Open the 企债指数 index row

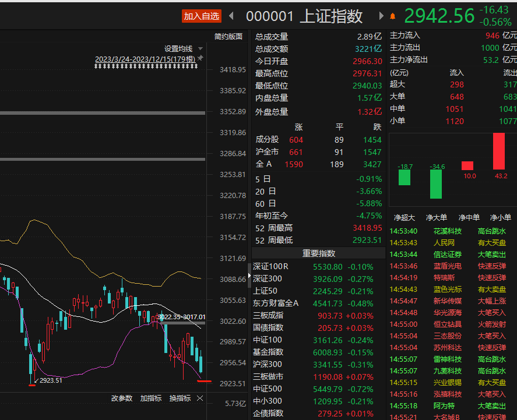pyautogui.click(x=318, y=413)
